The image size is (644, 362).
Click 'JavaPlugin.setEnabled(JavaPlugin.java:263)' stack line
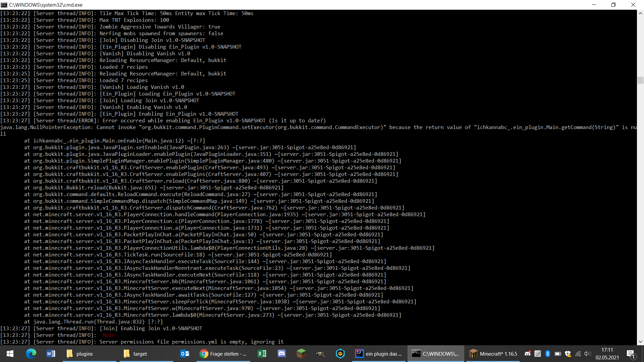[190, 147]
